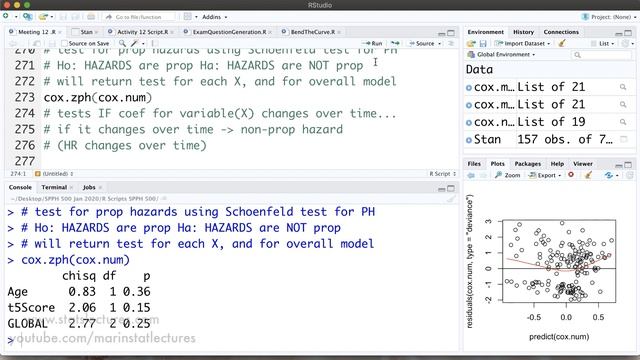Viewport: 640px width, 360px height.
Task: Toggle the Source on Save checkbox
Action: [64, 43]
